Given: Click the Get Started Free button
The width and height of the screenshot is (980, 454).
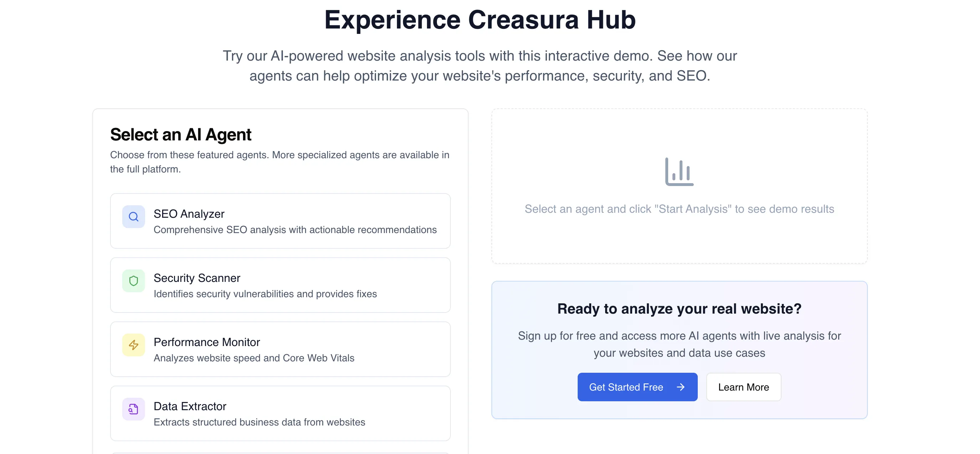Looking at the screenshot, I should click(637, 387).
